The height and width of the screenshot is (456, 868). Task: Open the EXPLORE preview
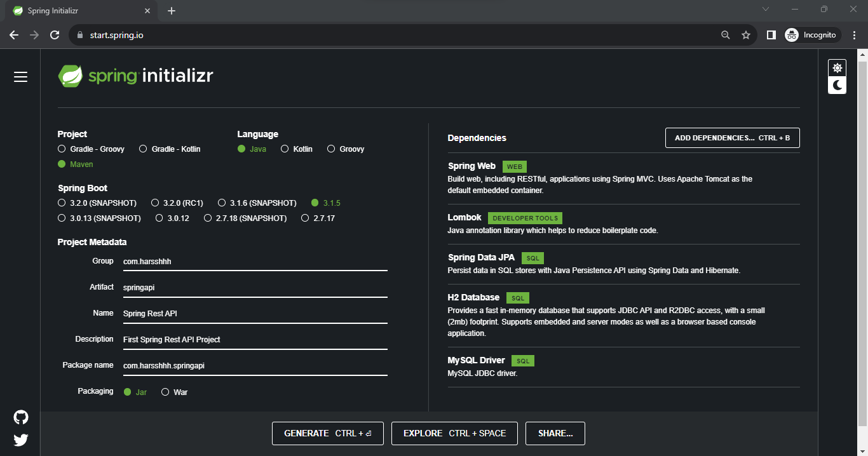(454, 433)
